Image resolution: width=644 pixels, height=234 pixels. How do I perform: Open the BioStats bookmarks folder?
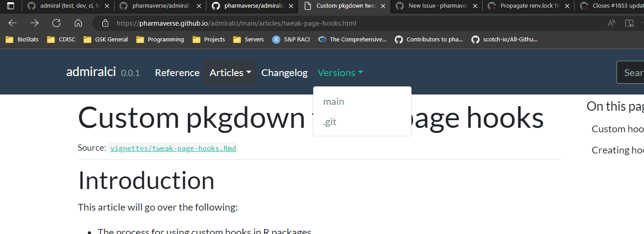(x=22, y=39)
